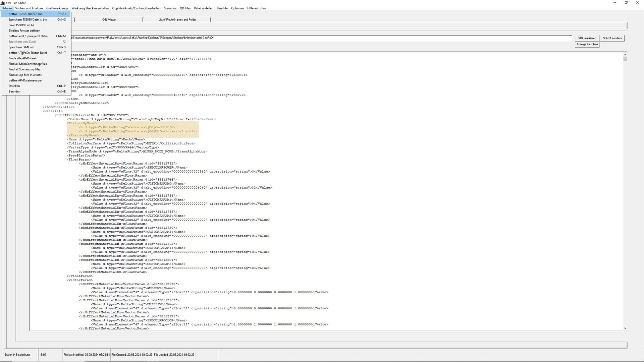
Task: Select 'Speichern TS2020 Datei /. bin' entry
Action: pyautogui.click(x=28, y=19)
